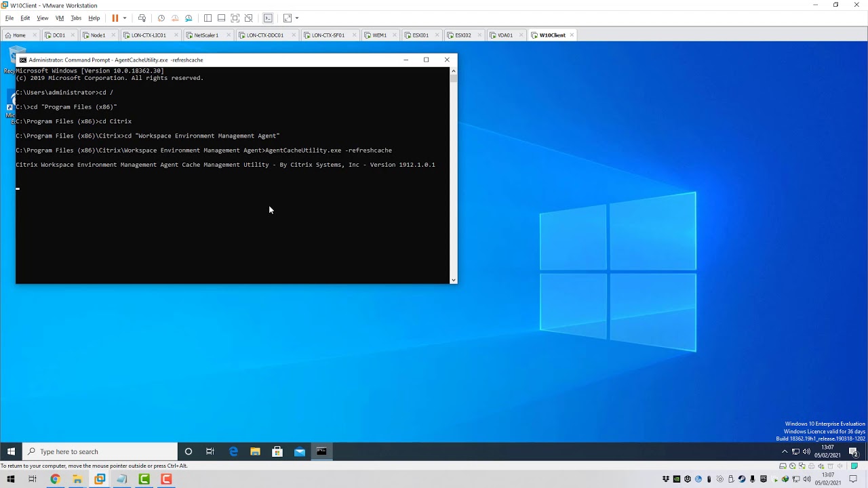The width and height of the screenshot is (868, 488).
Task: Open the VM menu
Action: [x=60, y=18]
